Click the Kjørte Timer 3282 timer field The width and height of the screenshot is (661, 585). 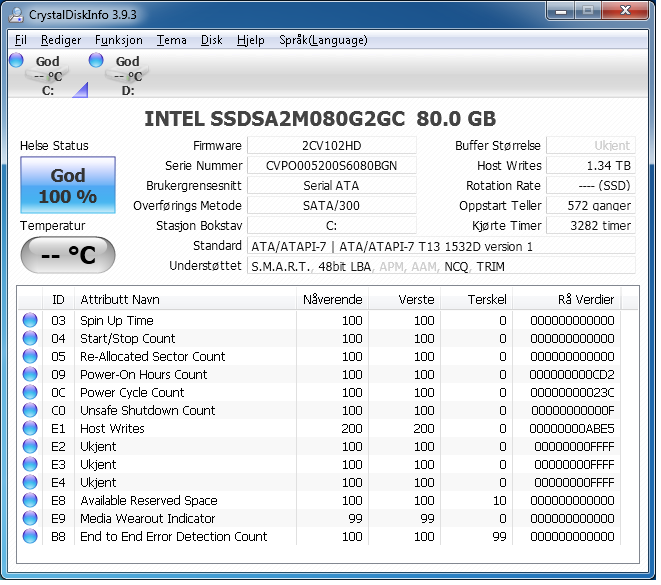click(x=591, y=225)
